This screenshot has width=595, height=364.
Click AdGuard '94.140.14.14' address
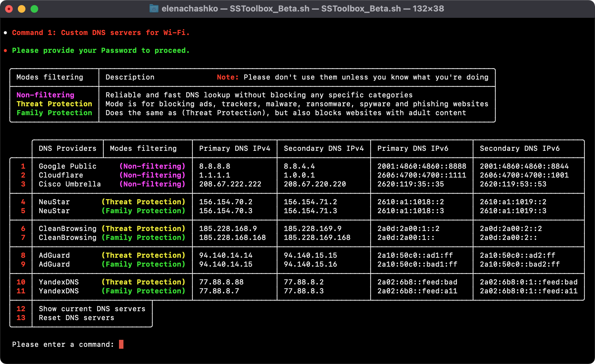[x=226, y=255]
